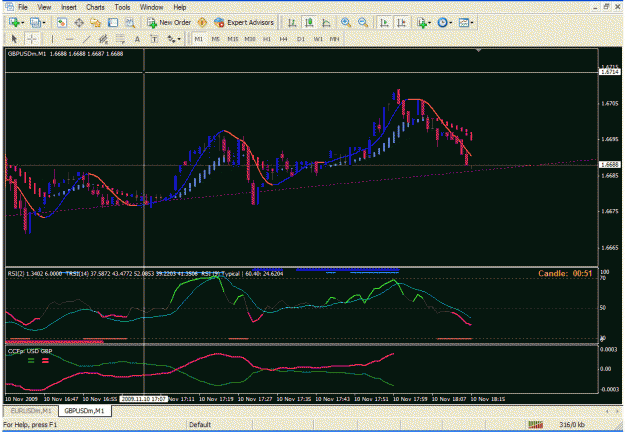The image size is (625, 432).
Task: Click the chart shift triangle marker
Action: pos(478,51)
